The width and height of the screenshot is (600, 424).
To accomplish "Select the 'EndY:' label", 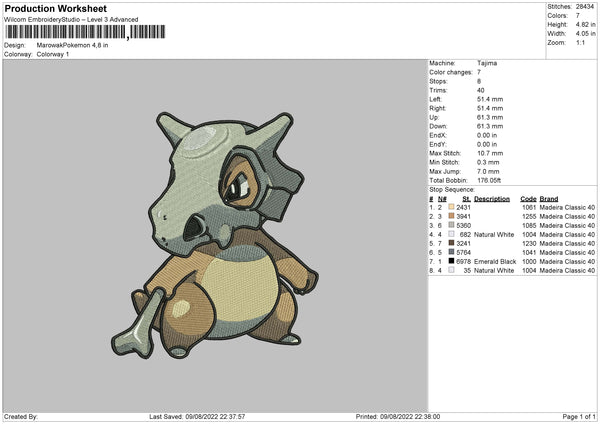I will coord(437,144).
